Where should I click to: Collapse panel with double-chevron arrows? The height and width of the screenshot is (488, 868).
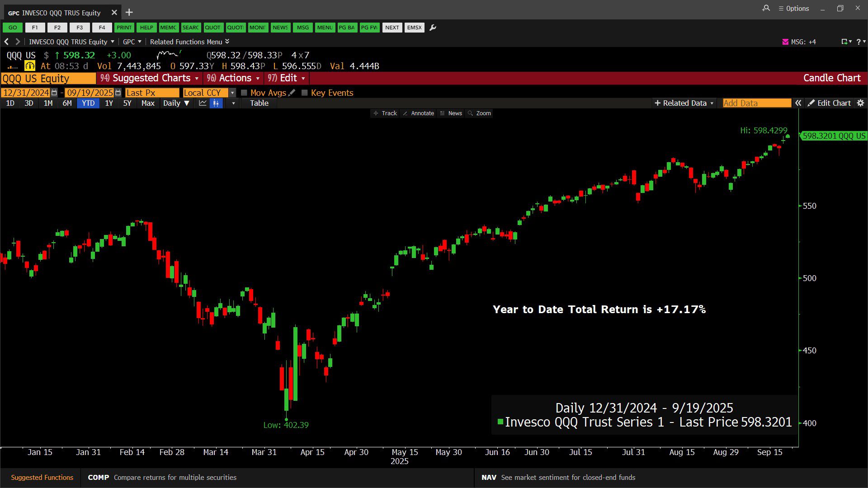point(798,103)
